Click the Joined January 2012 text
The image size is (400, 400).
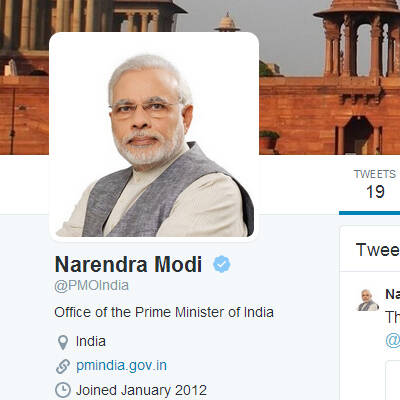pyautogui.click(x=141, y=390)
